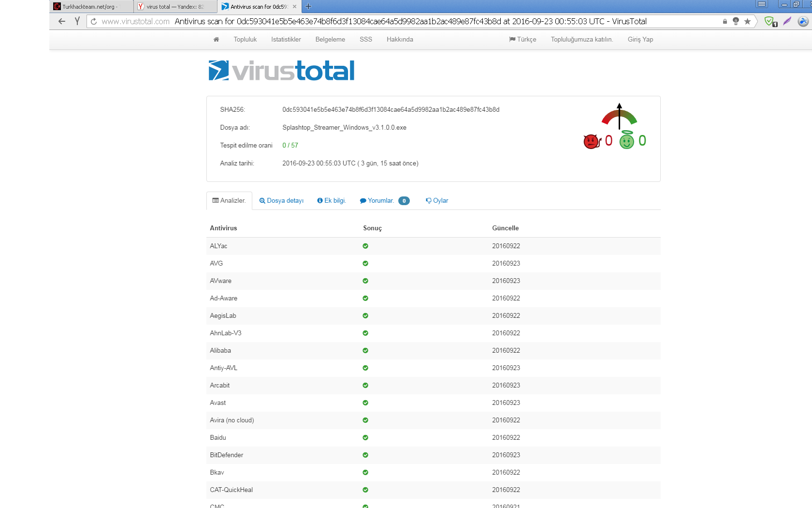812x508 pixels.
Task: Click the browser back arrow
Action: [61, 21]
